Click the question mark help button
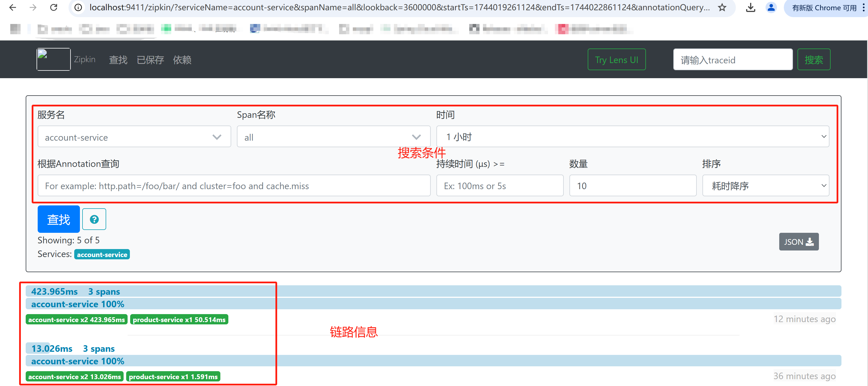Viewport: 868px width, 386px height. click(94, 219)
